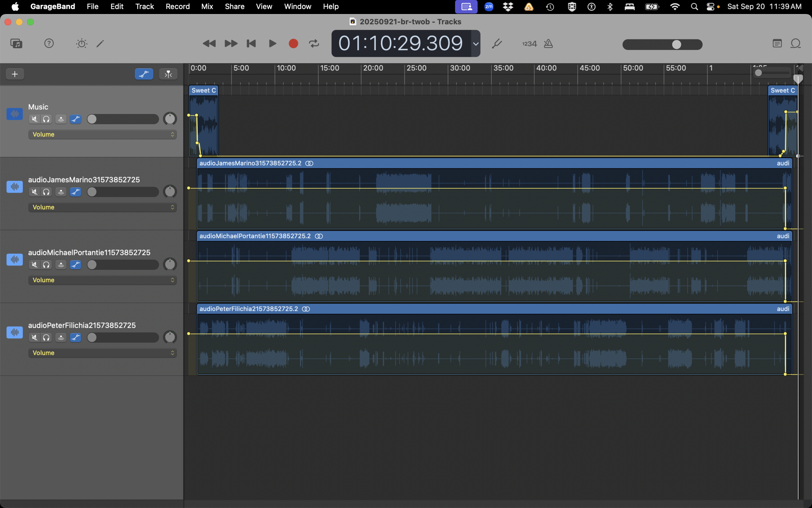Adjust Music track volume slider

coord(122,119)
